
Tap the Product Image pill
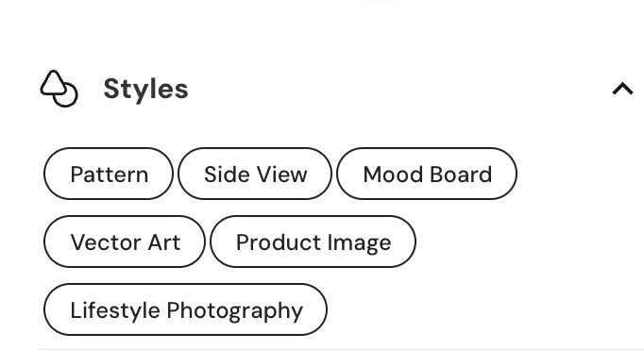(x=313, y=242)
